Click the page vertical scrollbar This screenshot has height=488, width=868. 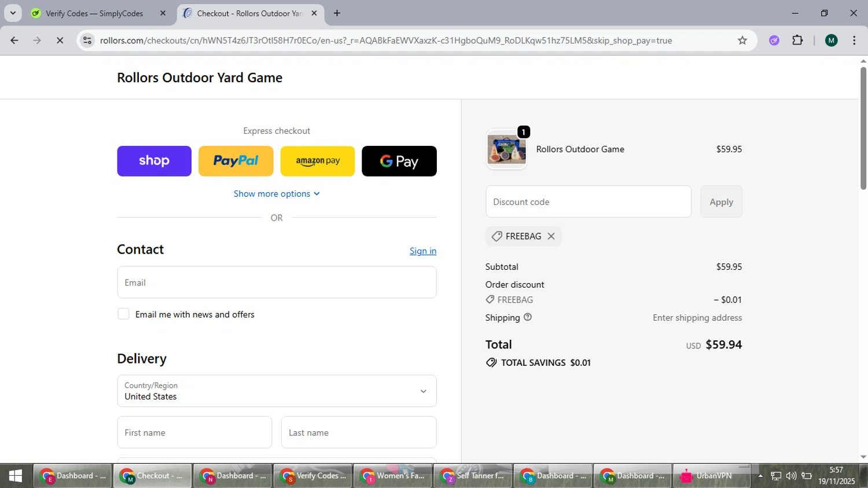pyautogui.click(x=863, y=127)
